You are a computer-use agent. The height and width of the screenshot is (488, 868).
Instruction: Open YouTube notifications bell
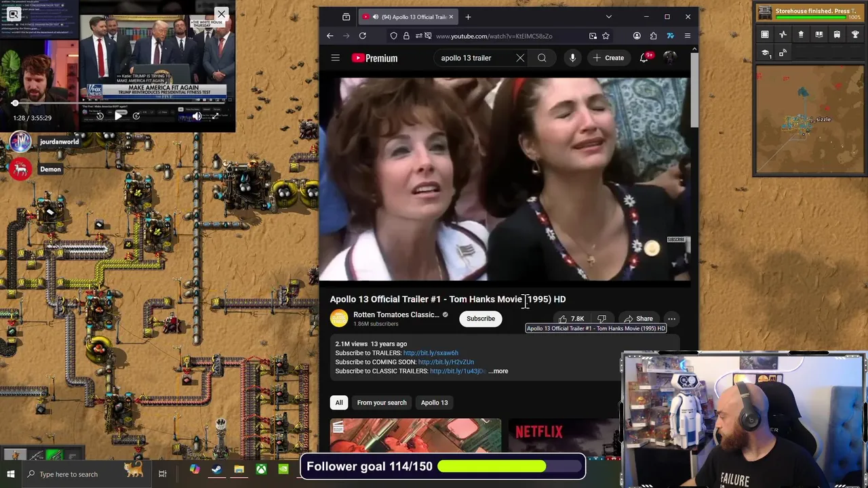(644, 58)
